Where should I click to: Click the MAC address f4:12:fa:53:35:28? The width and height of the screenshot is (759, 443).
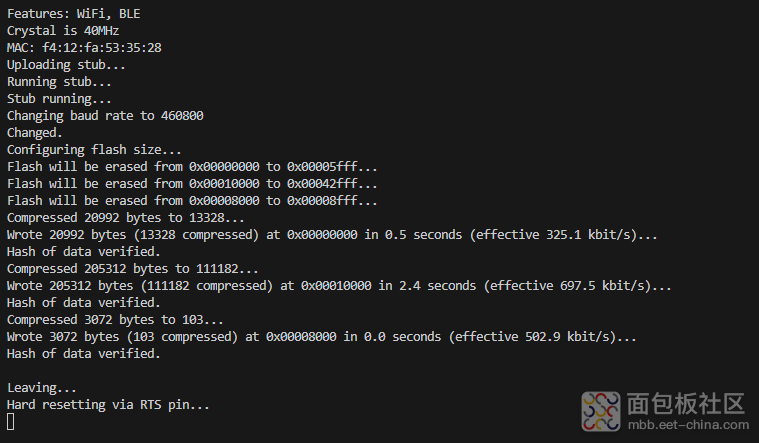coord(102,47)
